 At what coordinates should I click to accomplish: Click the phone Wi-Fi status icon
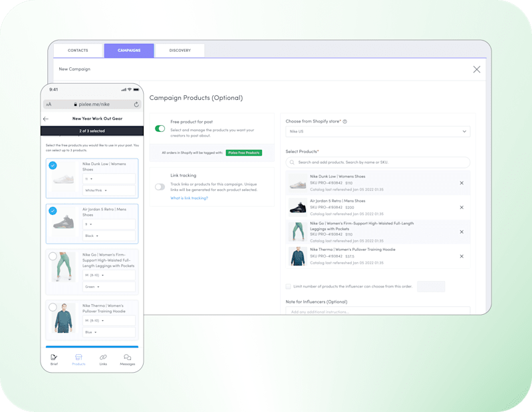pos(129,90)
